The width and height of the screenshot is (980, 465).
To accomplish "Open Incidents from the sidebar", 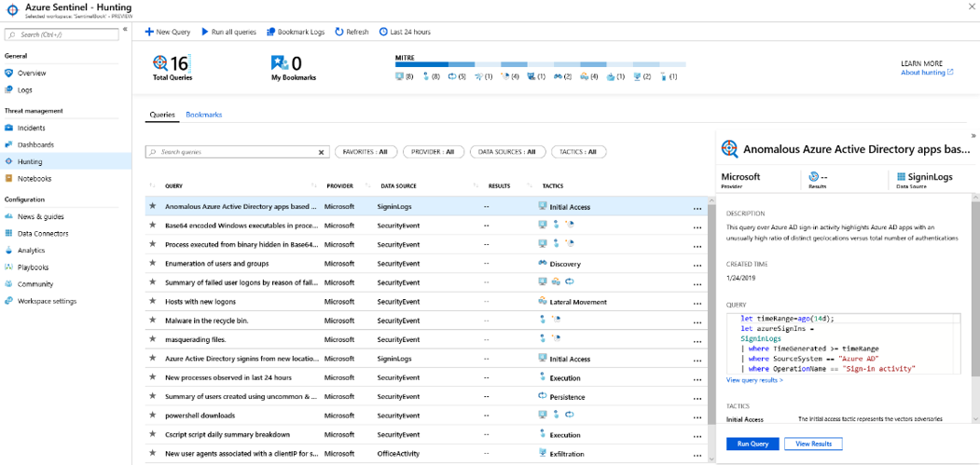I will click(31, 128).
